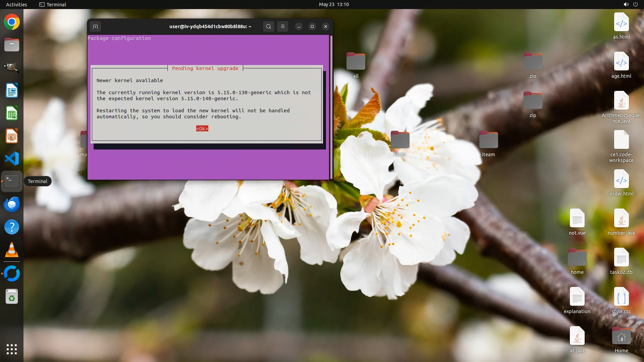Screen dimensions: 644x362
Task: Open Thunderbird mail from dock
Action: point(12,204)
